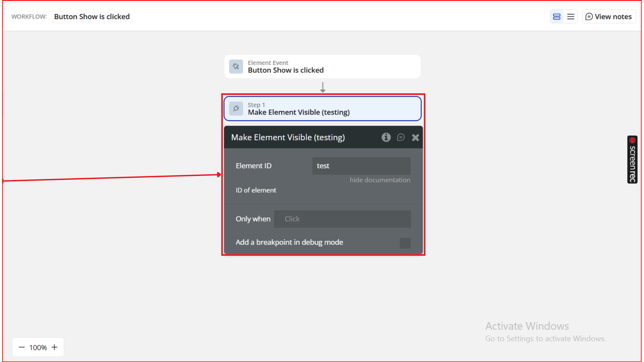This screenshot has width=644, height=362.
Task: Zoom out with the minus button
Action: pos(22,347)
